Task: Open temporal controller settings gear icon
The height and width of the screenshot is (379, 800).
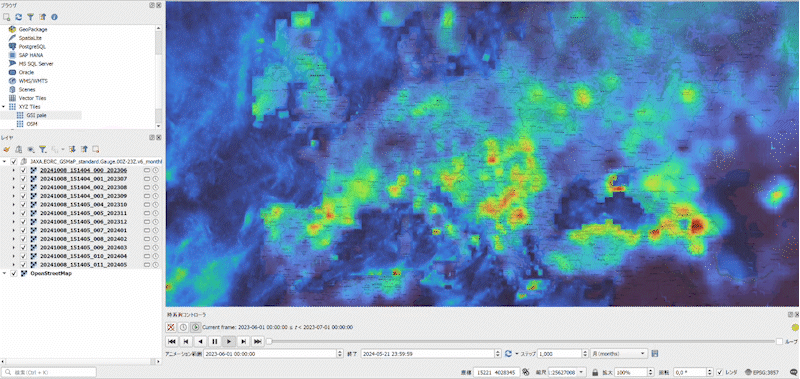Action: click(794, 327)
